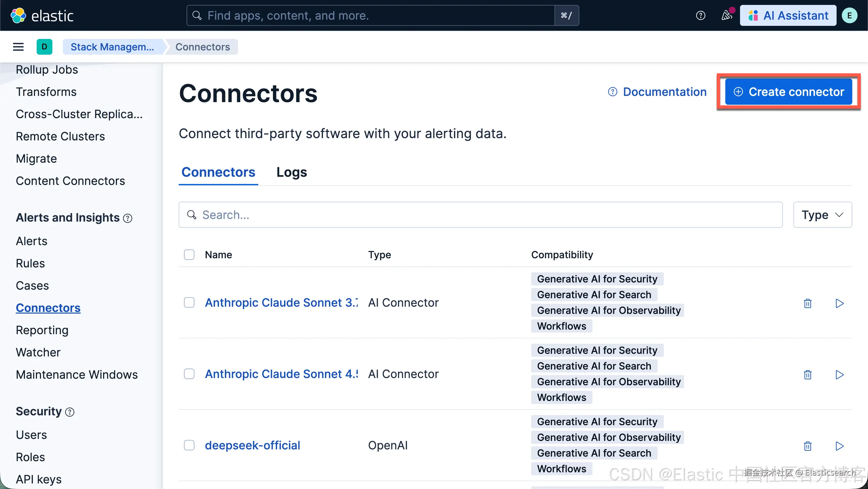
Task: Delete the Anthropic Claude Sonnet 3.7 connector
Action: pos(807,303)
